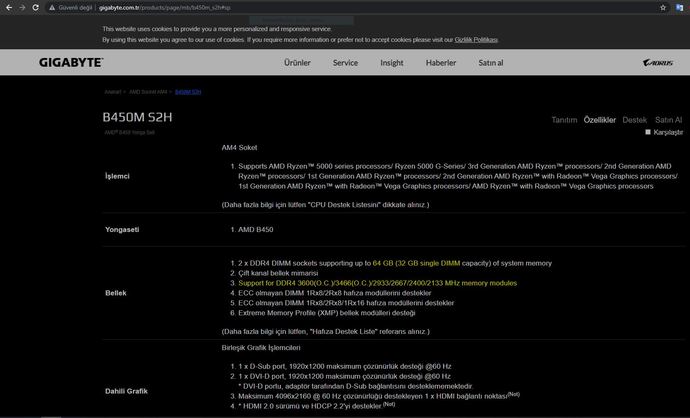Click the browser forward arrow

[22, 7]
